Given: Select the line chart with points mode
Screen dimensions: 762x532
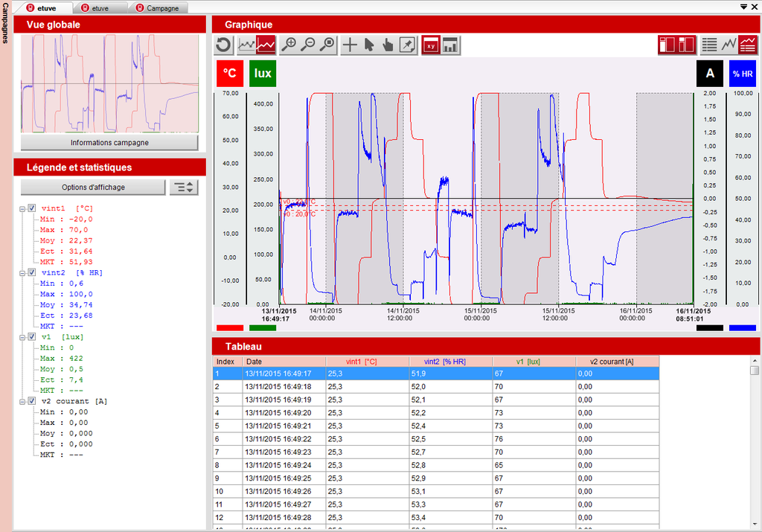Looking at the screenshot, I should [x=246, y=45].
